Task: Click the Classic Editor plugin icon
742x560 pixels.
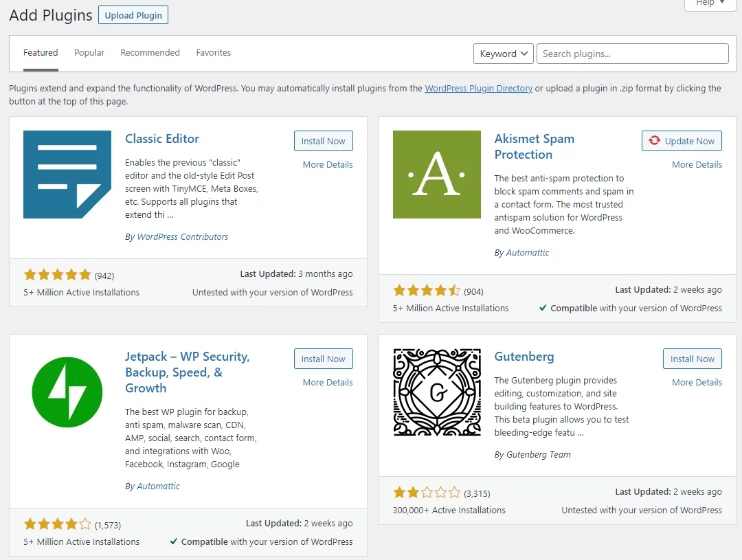Action: 67,175
